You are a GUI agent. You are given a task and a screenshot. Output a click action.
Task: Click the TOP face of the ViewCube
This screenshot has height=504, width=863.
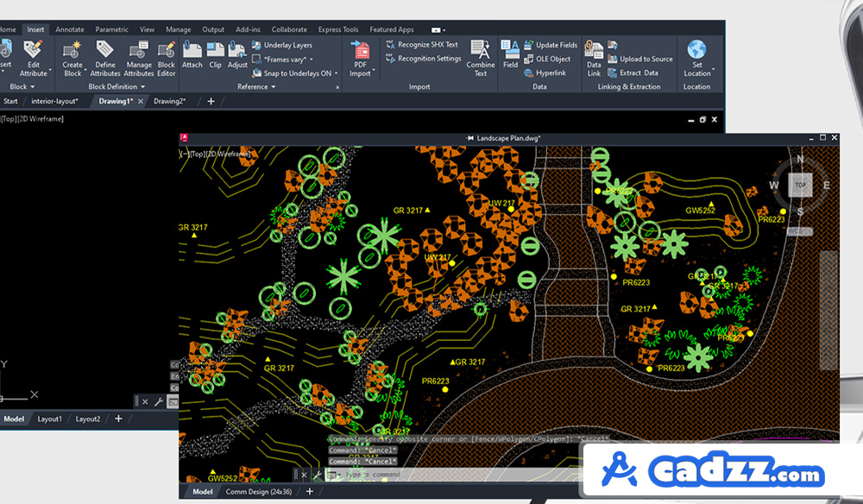(x=800, y=186)
